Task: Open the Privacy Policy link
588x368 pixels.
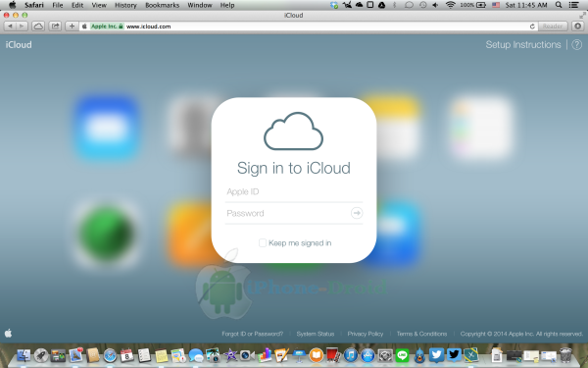Action: click(x=366, y=334)
